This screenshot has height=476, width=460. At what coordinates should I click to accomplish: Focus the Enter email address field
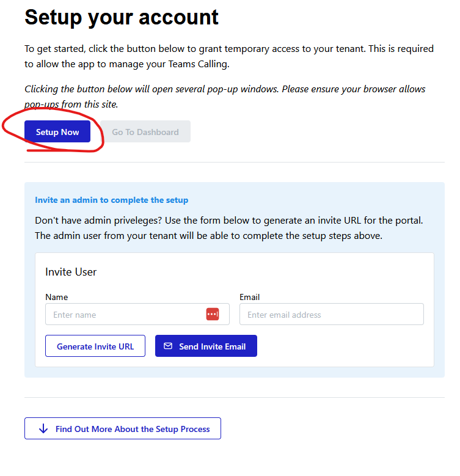331,315
